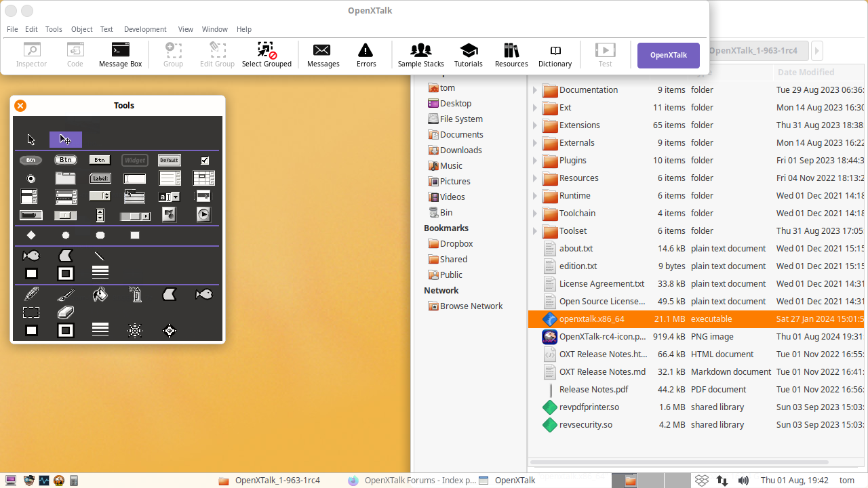Open the File menu
Viewport: 868px width, 488px height.
tap(12, 29)
